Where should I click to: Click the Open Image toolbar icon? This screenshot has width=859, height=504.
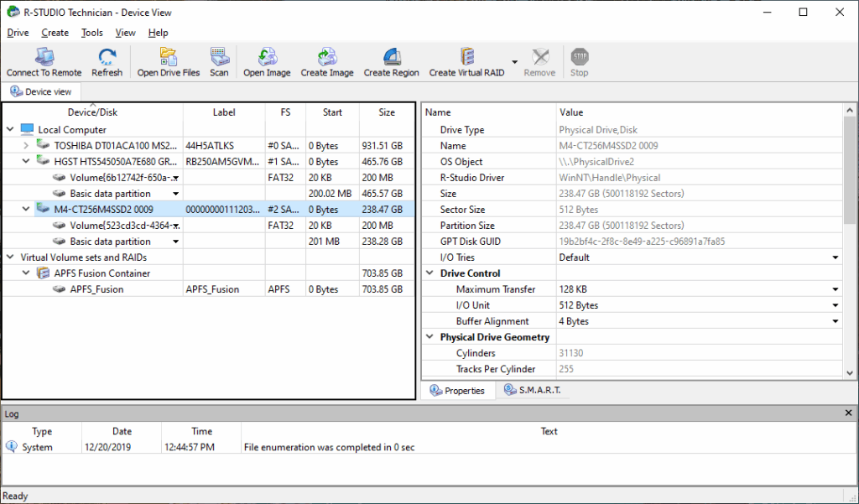coord(267,56)
